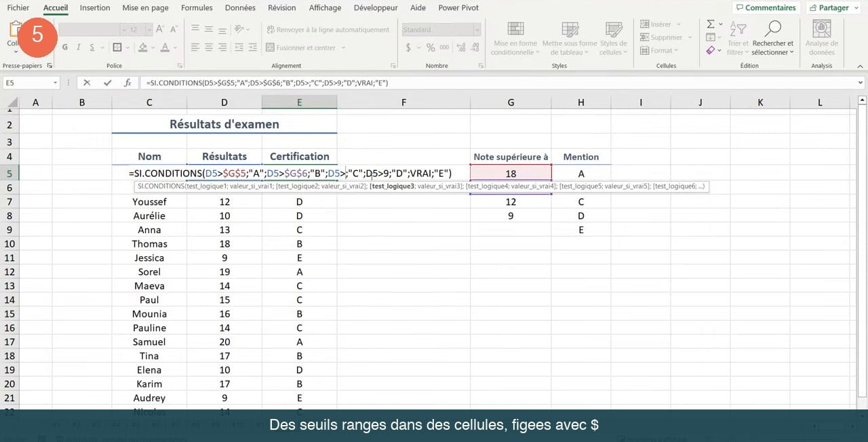Image resolution: width=868 pixels, height=442 pixels.
Task: Click Fusionner et centrer button
Action: pos(301,47)
